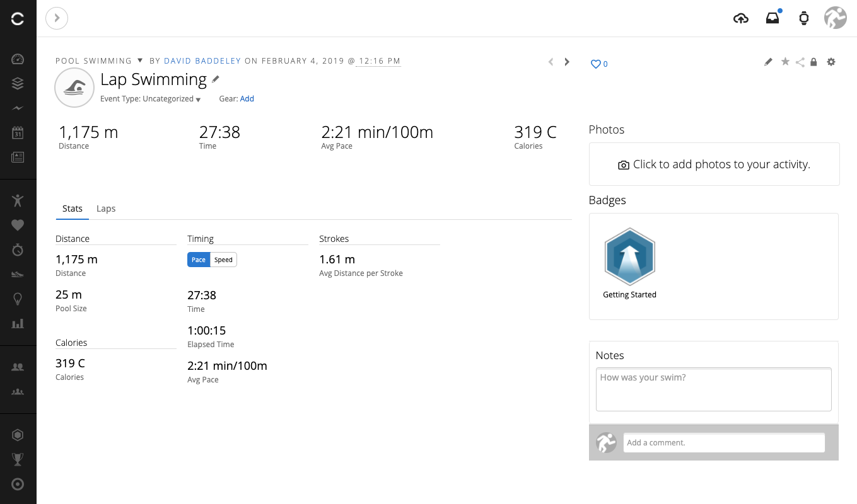Click the upload cloud icon
The image size is (857, 504).
coord(741,18)
